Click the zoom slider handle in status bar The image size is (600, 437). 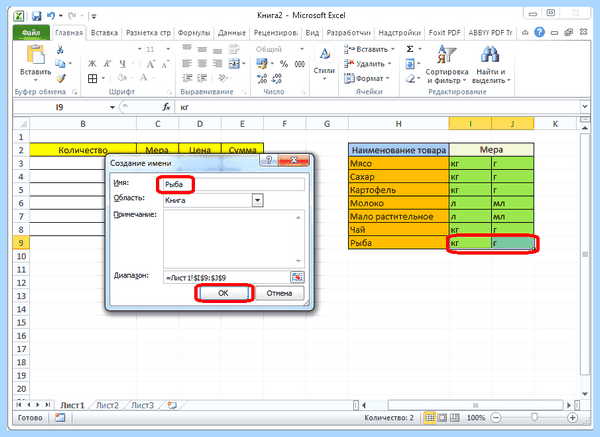534,417
